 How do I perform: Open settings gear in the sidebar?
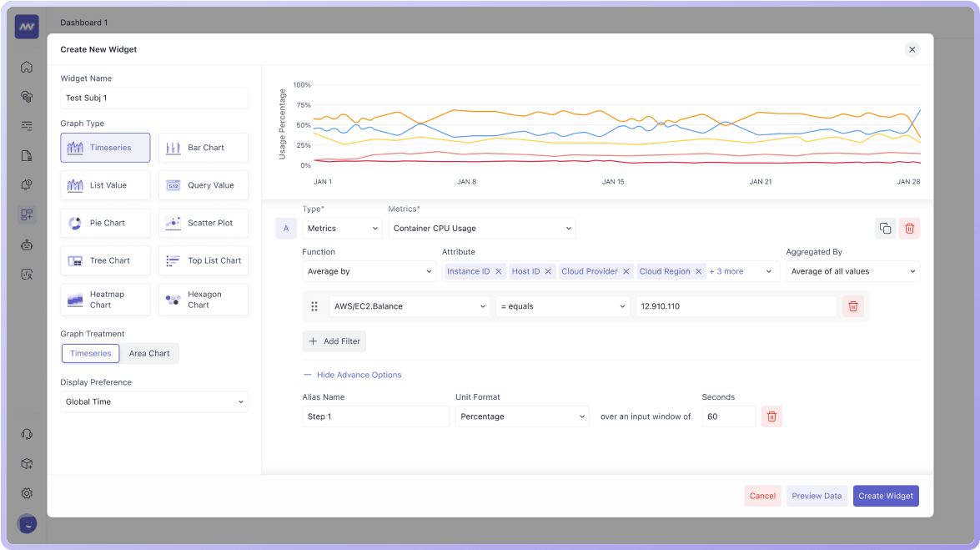[26, 493]
